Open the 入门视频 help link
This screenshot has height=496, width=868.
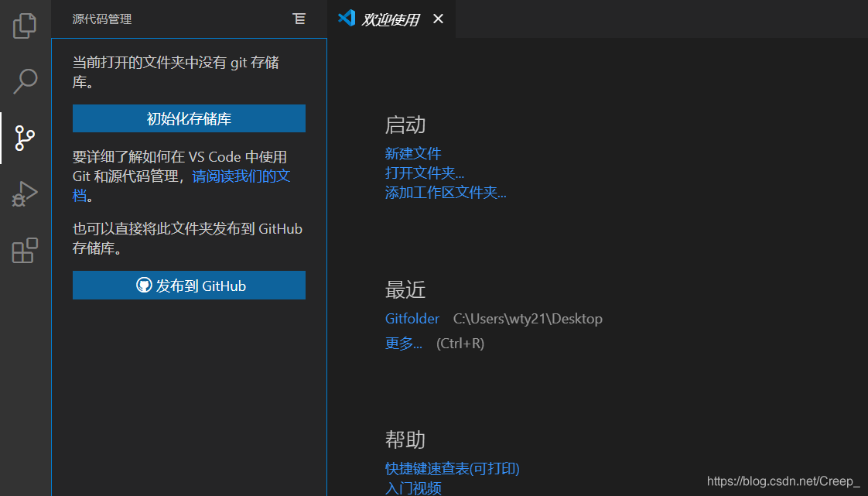(x=413, y=487)
